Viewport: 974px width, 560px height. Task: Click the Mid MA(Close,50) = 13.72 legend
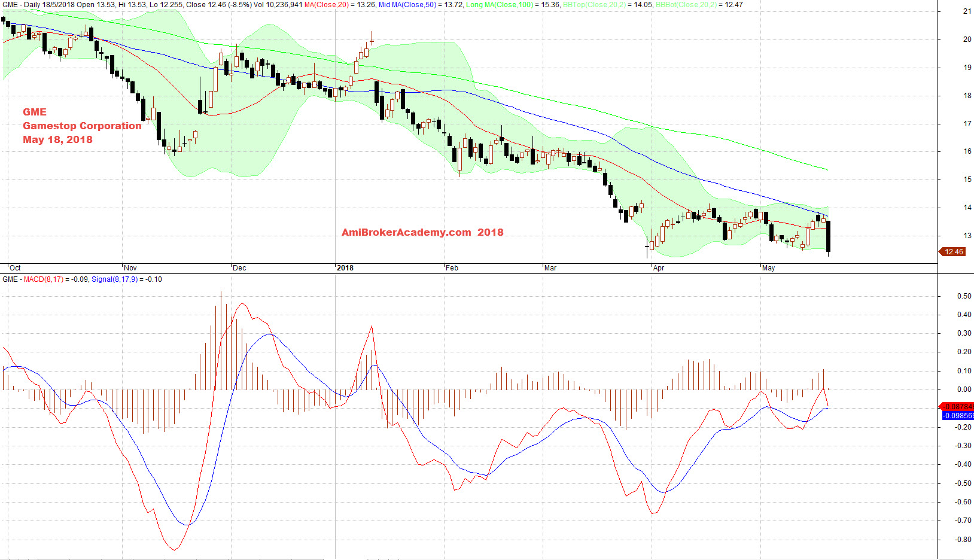click(421, 5)
